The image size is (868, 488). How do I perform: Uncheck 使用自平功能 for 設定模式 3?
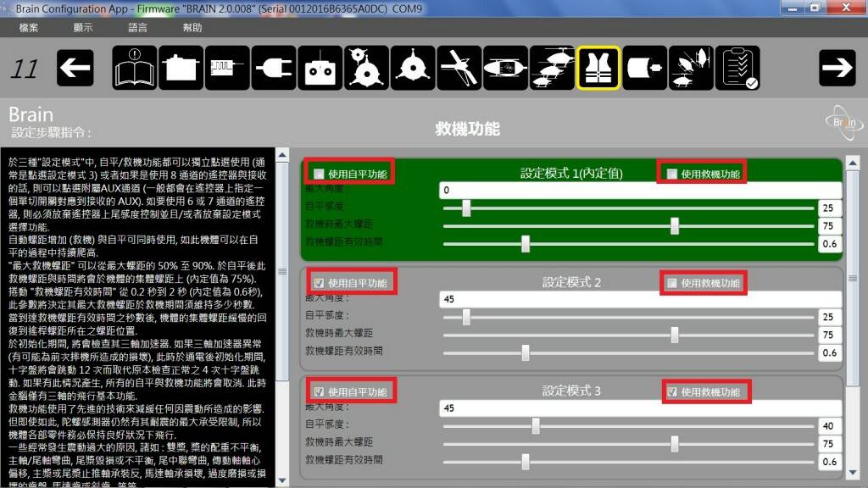coord(319,391)
